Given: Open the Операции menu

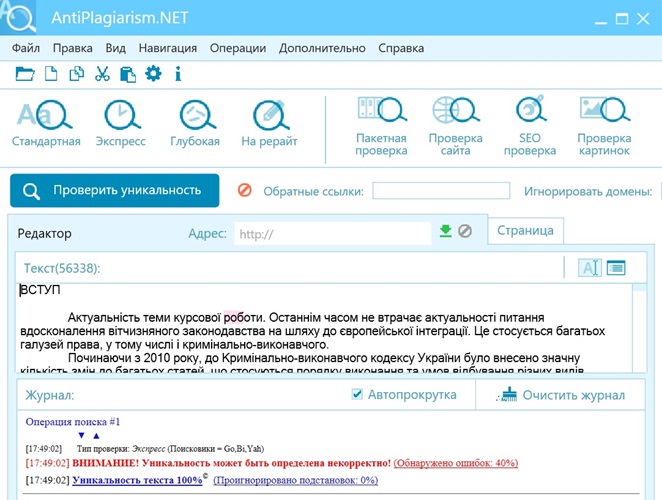Looking at the screenshot, I should coord(238,48).
